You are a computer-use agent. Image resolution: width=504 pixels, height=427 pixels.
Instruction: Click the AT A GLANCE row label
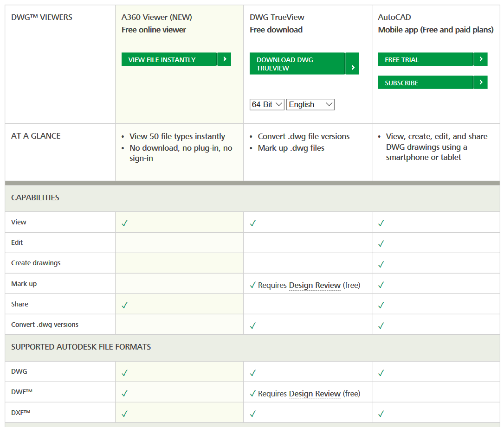[36, 136]
